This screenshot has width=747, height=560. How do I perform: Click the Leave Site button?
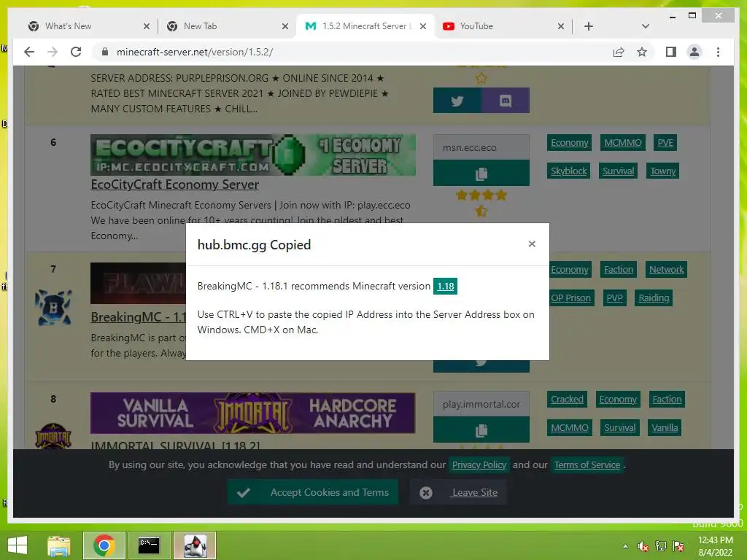click(x=459, y=492)
